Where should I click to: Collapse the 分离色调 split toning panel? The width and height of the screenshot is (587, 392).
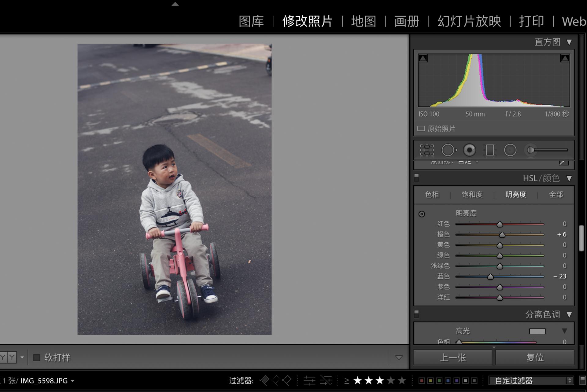569,314
